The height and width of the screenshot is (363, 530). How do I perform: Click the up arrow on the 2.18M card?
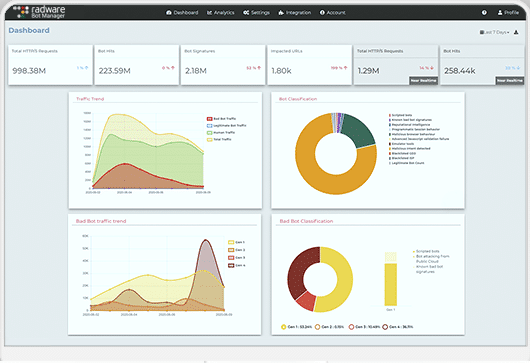[259, 68]
